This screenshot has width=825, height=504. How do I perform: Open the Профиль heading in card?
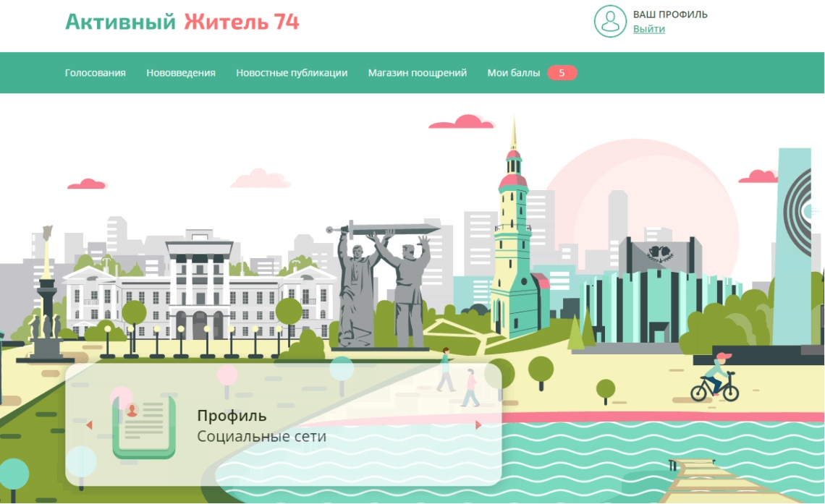point(232,416)
